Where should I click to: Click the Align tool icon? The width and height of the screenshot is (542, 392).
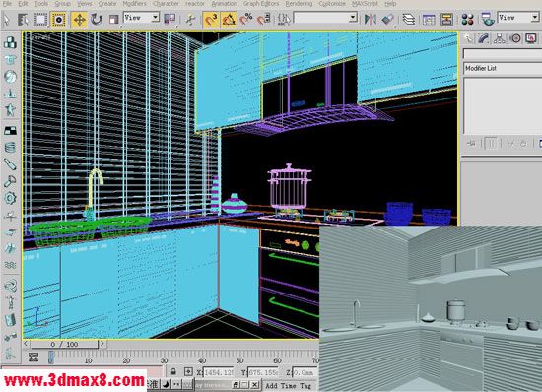(x=388, y=19)
